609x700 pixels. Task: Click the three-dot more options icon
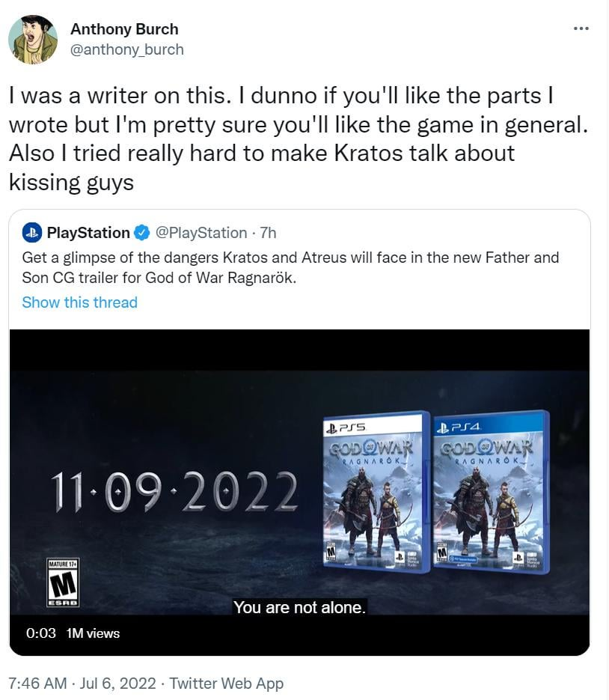tap(581, 29)
